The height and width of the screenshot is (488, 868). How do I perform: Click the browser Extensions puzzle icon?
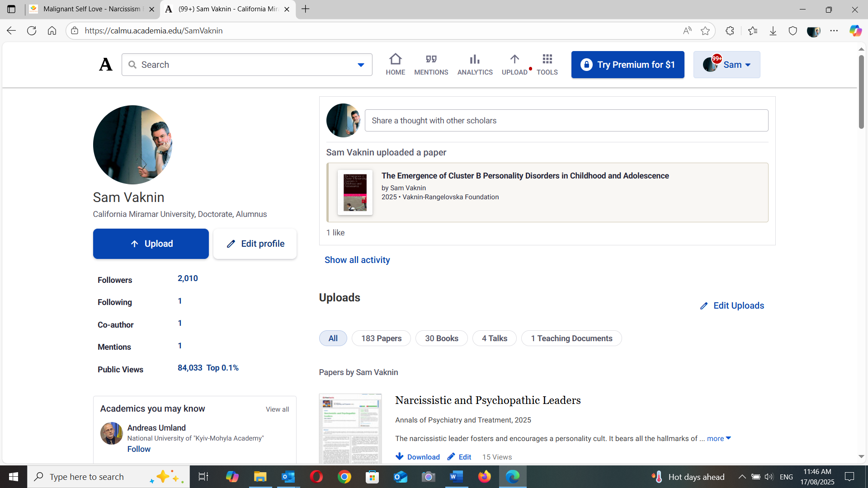730,31
